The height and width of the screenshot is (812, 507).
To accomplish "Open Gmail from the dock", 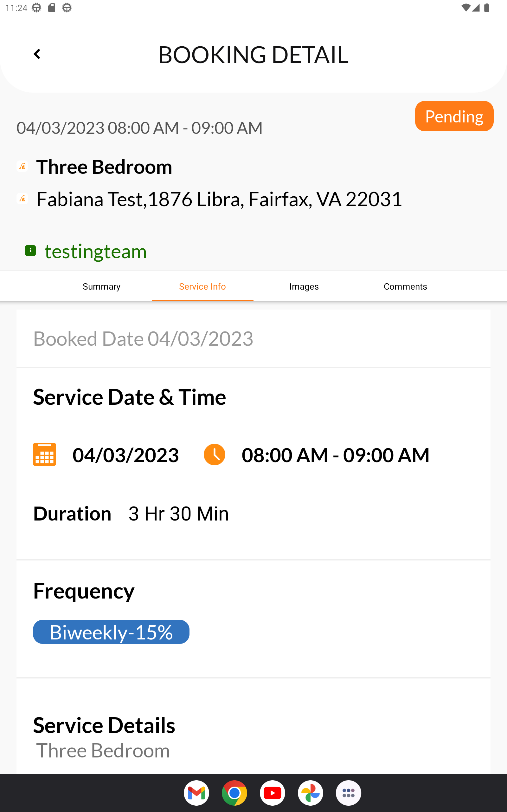I will pyautogui.click(x=196, y=793).
